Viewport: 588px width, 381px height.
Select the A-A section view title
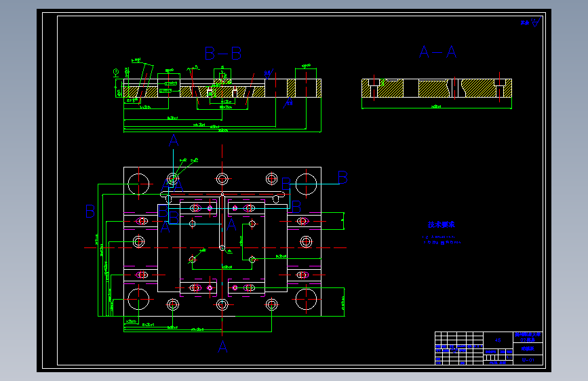(437, 52)
